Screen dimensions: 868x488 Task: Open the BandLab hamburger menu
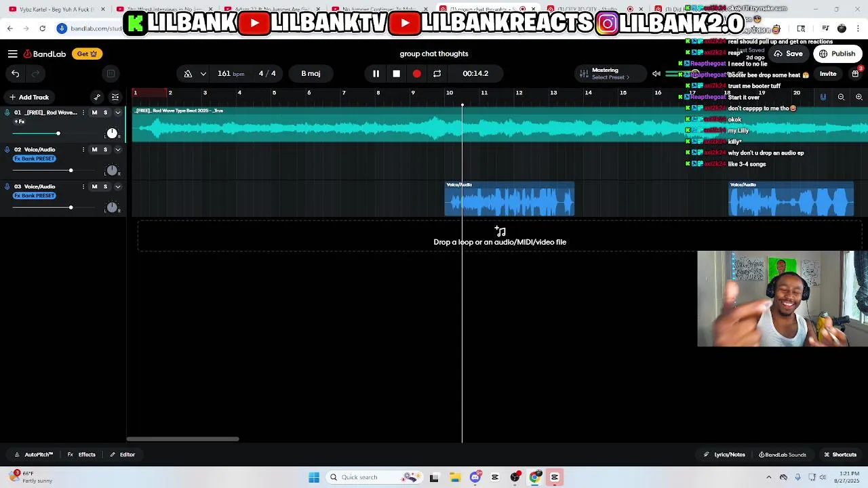pos(13,54)
